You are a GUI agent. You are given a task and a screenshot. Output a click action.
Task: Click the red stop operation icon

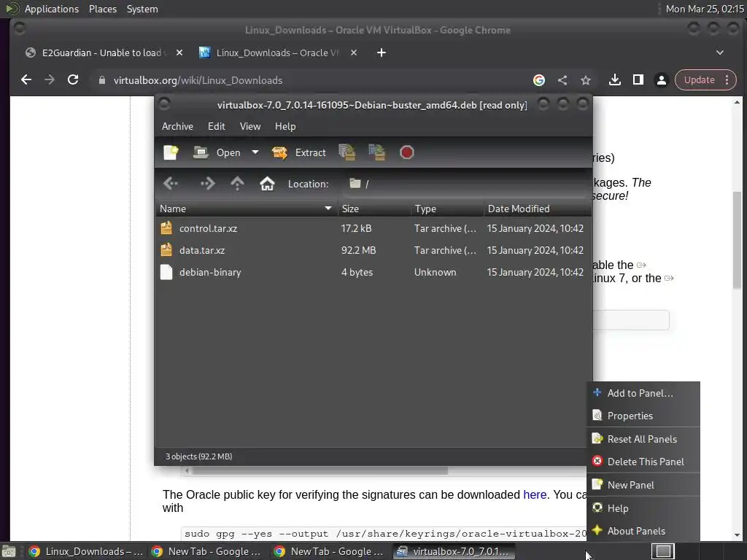click(406, 152)
